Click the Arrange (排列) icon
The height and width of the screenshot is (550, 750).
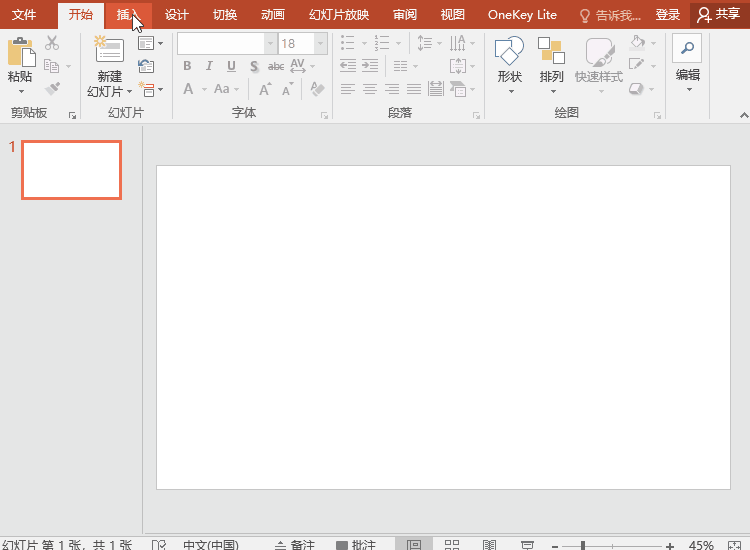(551, 52)
